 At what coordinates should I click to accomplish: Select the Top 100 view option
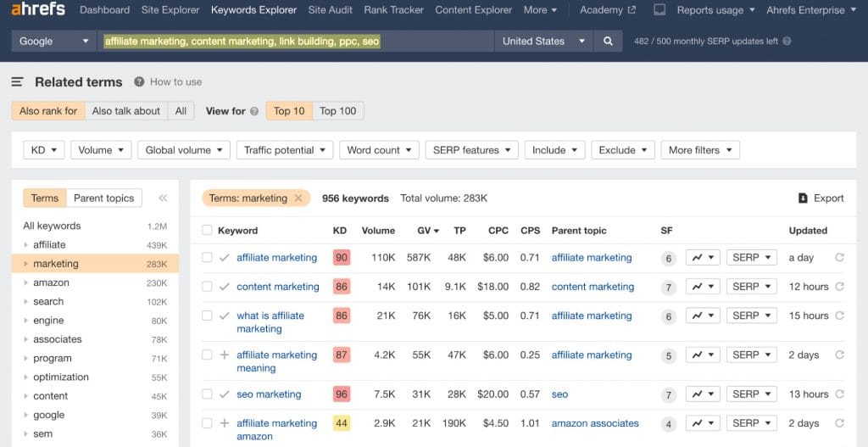tap(337, 111)
